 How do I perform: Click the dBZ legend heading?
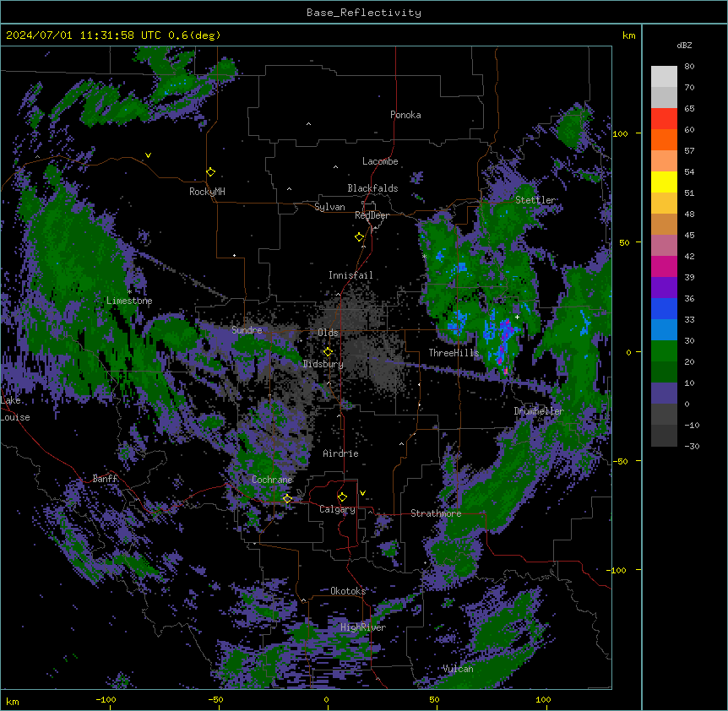pyautogui.click(x=684, y=46)
